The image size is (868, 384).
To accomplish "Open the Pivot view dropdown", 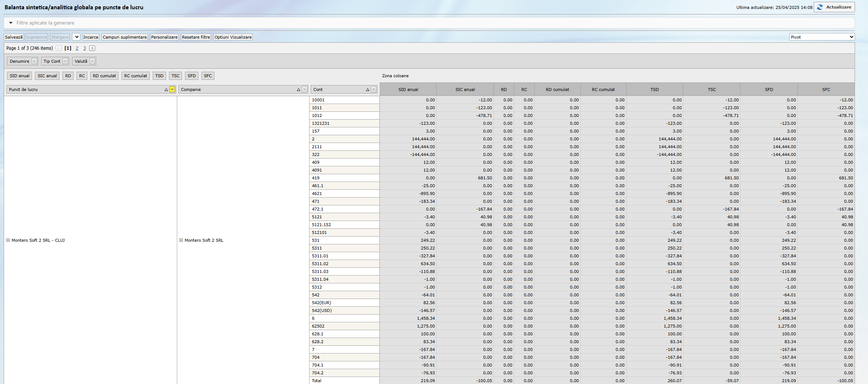I will [x=822, y=37].
